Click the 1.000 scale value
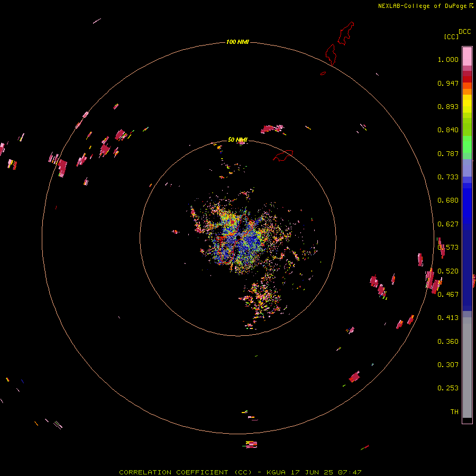Screen dimensions: 476x476 448,59
